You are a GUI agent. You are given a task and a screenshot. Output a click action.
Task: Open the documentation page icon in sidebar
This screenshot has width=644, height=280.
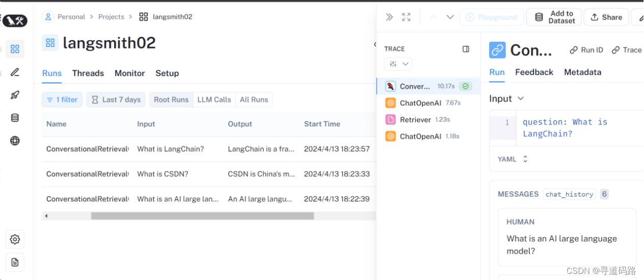15,262
